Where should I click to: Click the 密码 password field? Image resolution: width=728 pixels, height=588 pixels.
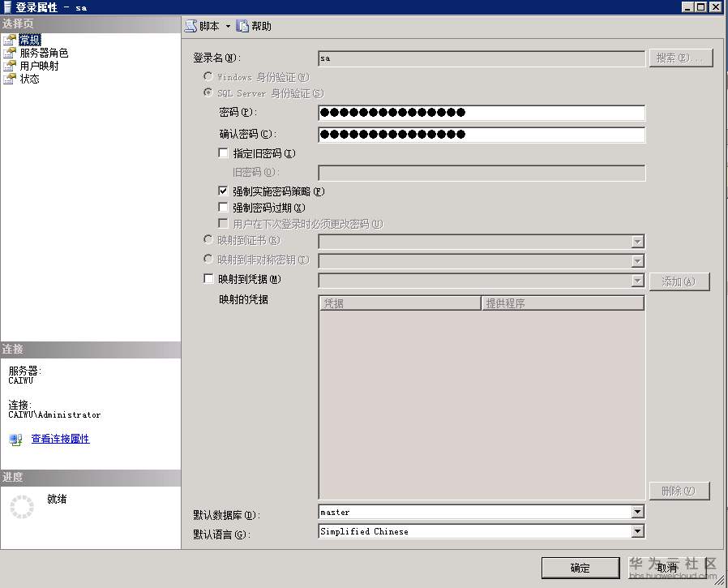(x=482, y=113)
